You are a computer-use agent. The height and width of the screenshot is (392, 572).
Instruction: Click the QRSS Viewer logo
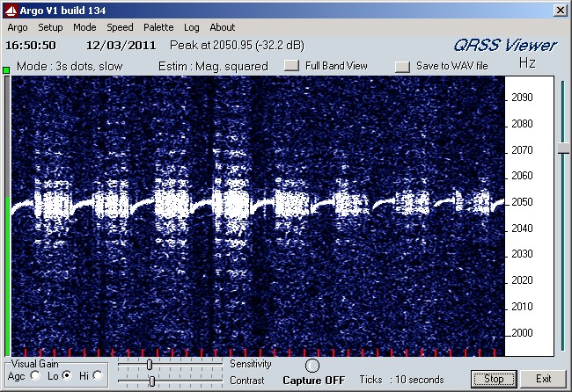pos(505,45)
